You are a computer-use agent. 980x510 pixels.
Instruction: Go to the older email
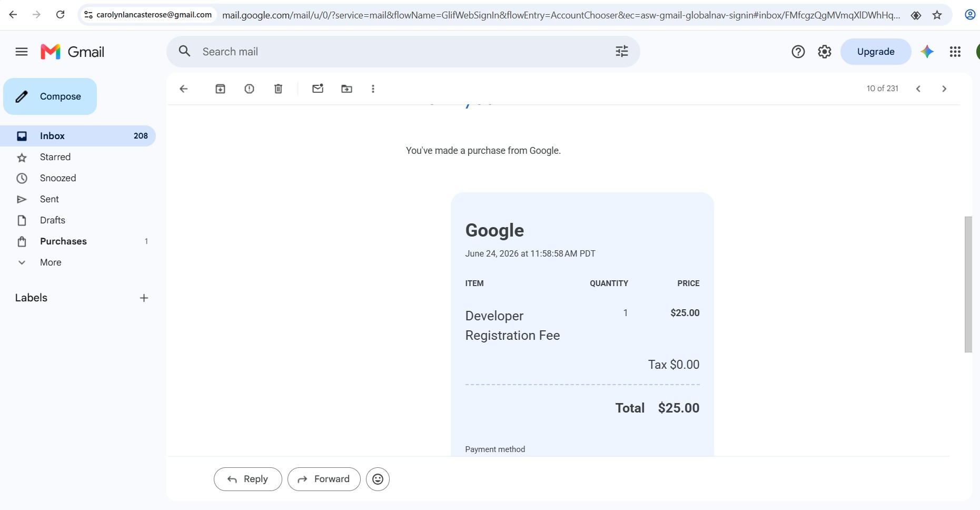click(x=944, y=89)
